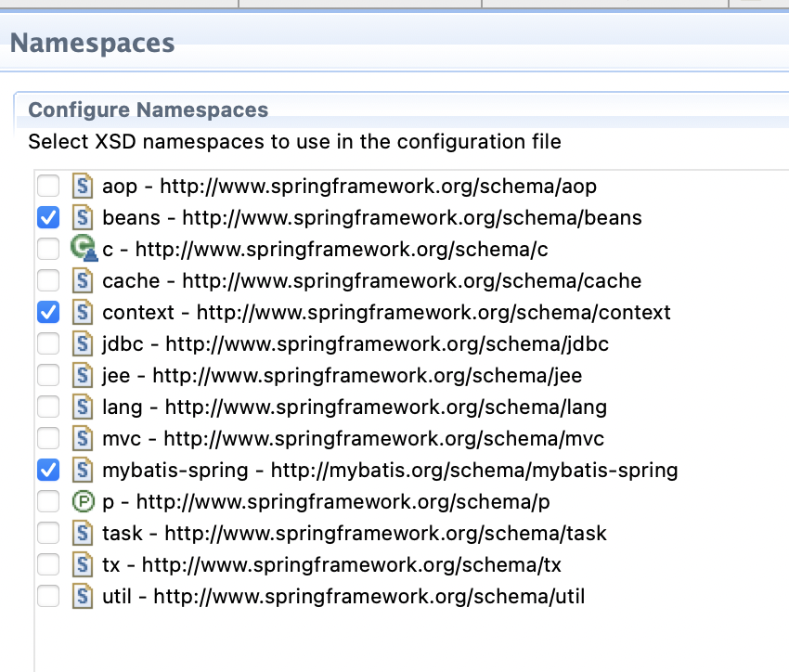Tick the lang namespace checkbox

pos(48,407)
